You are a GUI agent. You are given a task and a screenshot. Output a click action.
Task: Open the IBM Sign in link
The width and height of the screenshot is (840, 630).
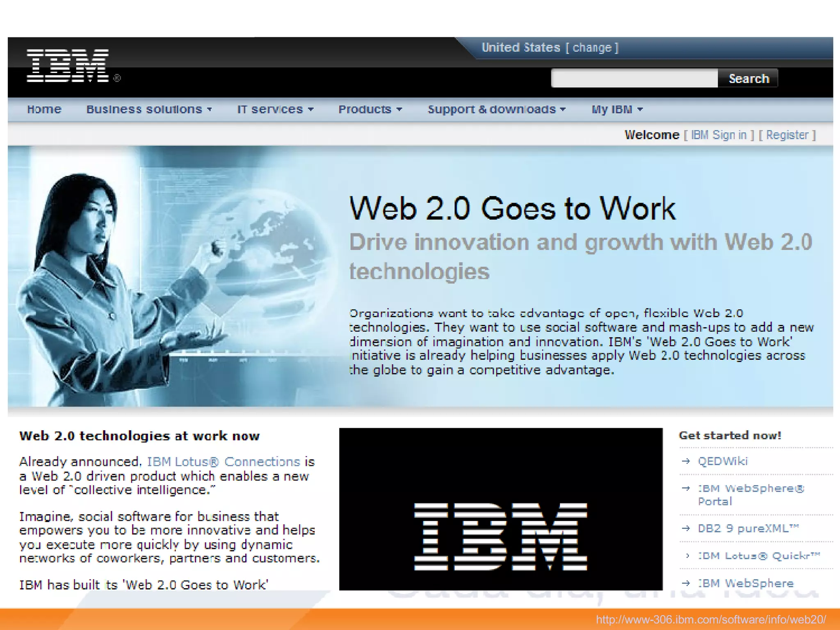(719, 135)
